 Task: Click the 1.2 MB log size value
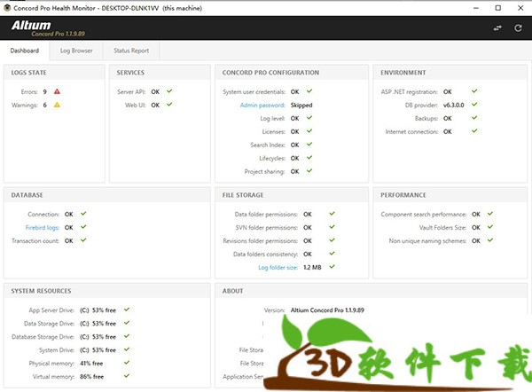(x=312, y=268)
